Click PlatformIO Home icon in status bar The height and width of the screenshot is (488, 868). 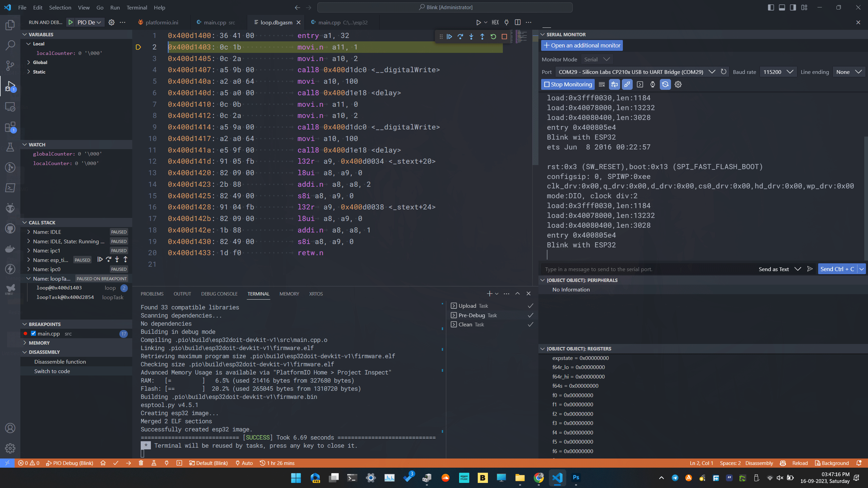coord(103,463)
